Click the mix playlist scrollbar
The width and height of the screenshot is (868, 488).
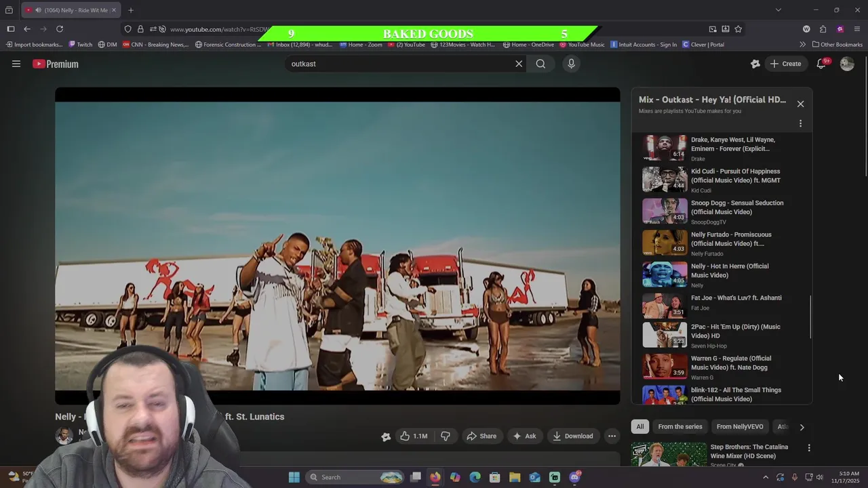810,317
